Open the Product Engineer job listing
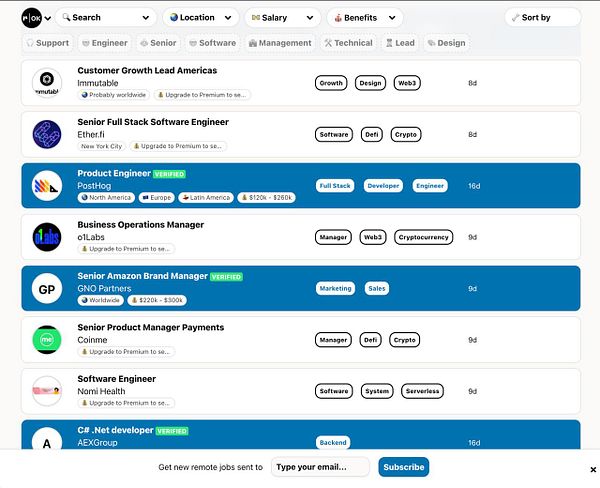Viewport: 600px width, 488px height. tap(114, 173)
